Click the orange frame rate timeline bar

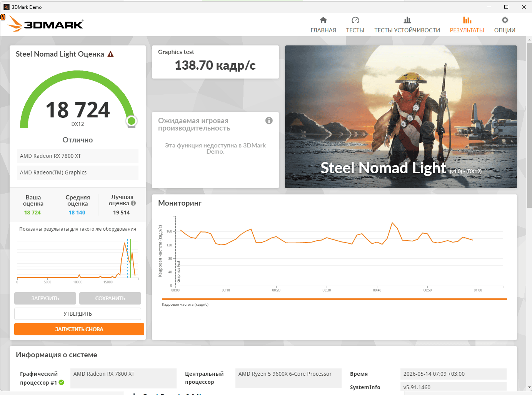(334, 299)
